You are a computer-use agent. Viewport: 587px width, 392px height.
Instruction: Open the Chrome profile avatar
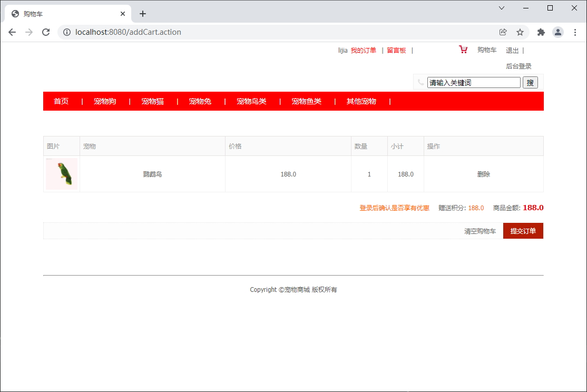pos(558,32)
